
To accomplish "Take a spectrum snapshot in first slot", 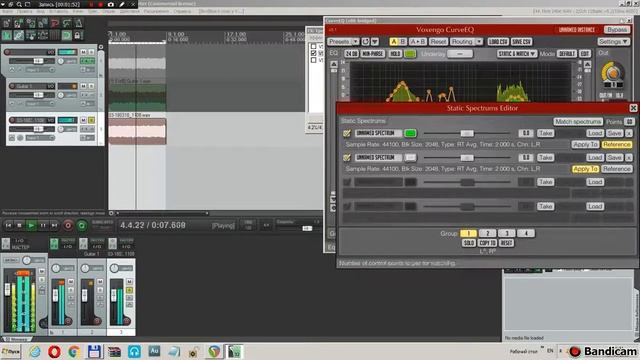I will tap(545, 133).
